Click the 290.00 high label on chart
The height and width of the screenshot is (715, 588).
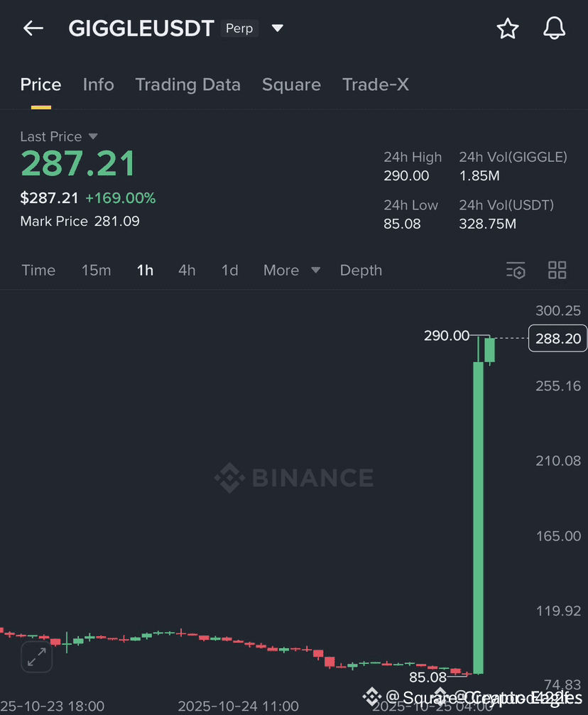click(447, 336)
